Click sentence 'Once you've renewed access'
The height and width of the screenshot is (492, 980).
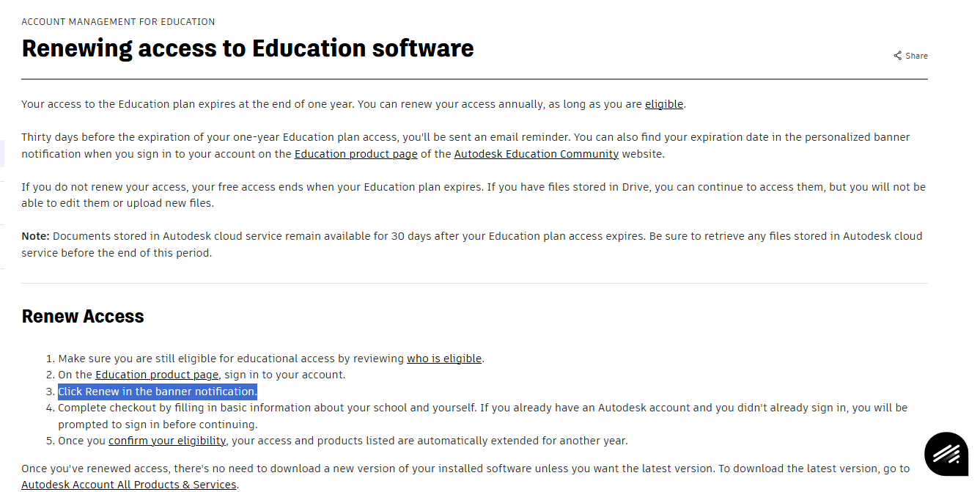click(465, 477)
